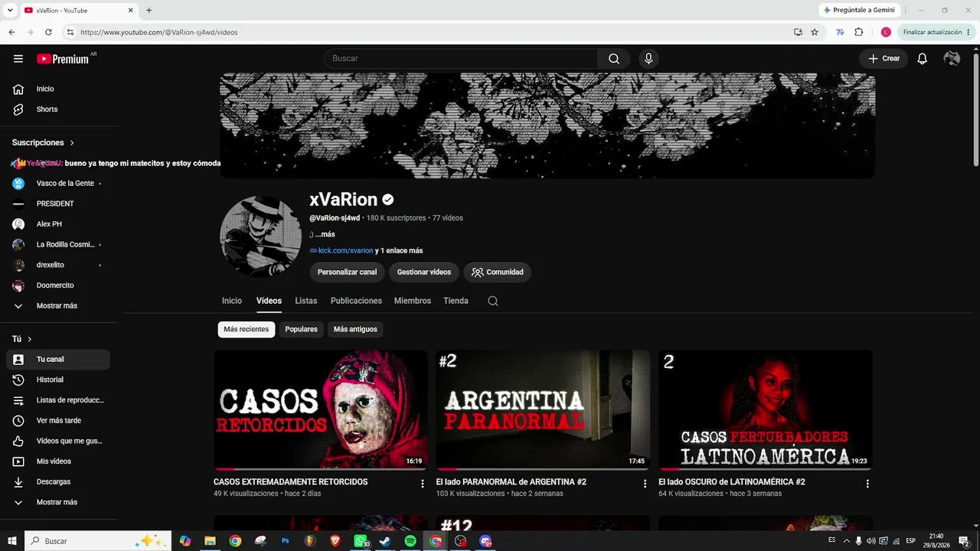Play the ARGENTINA PARANORMAL #2 thumbnail
The width and height of the screenshot is (980, 551).
(543, 410)
